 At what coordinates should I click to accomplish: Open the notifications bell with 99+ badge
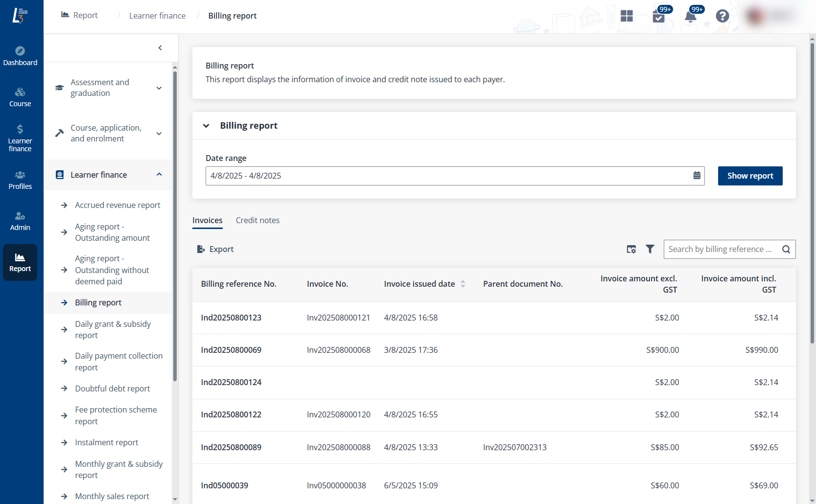691,16
